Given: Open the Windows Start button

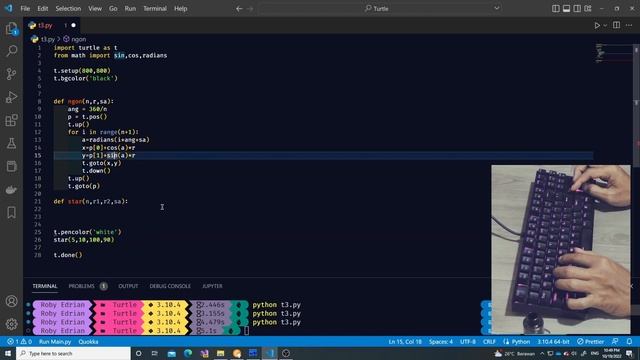Looking at the screenshot, I should click(x=8, y=353).
